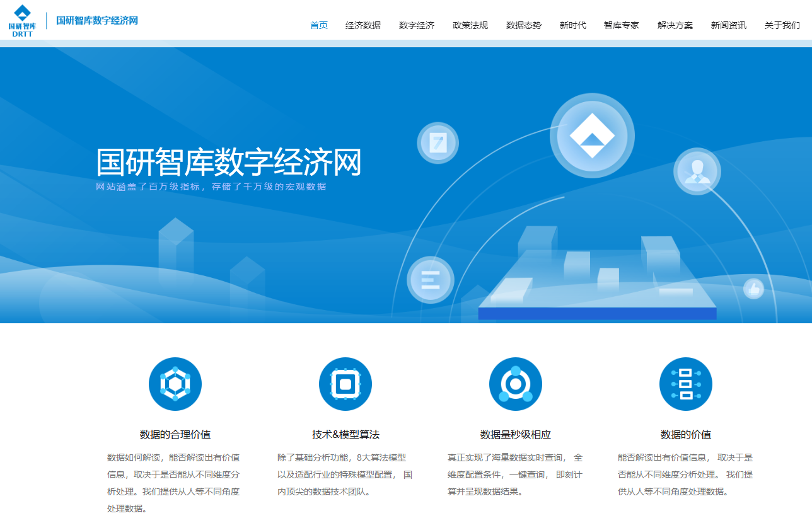Click the thumbs-up bubble in the banner
Screen dimensions: 812x523
[x=753, y=289]
